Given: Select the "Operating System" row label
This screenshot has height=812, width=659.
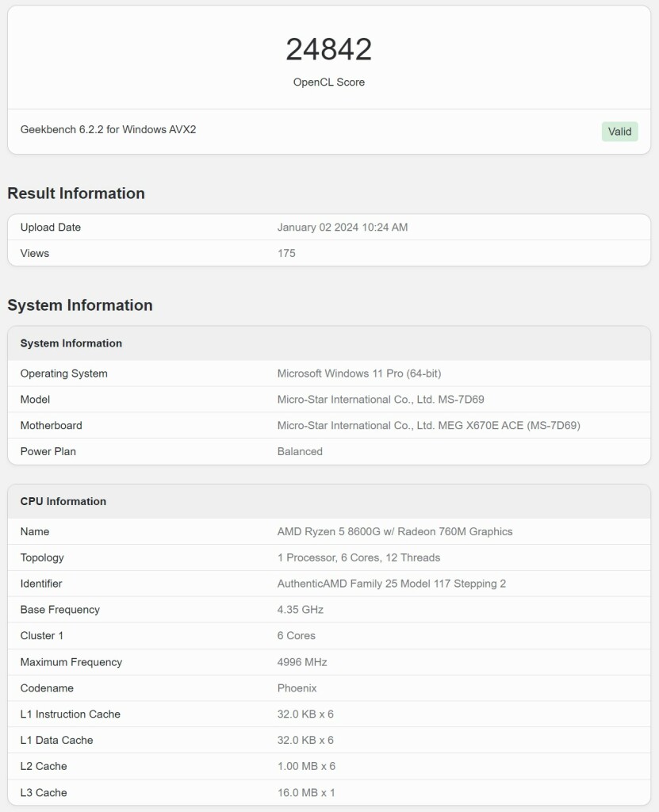Looking at the screenshot, I should pos(63,373).
